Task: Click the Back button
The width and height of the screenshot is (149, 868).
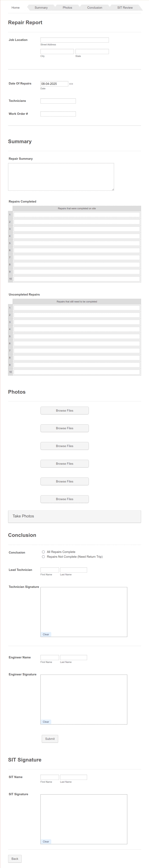Action: pos(15,859)
